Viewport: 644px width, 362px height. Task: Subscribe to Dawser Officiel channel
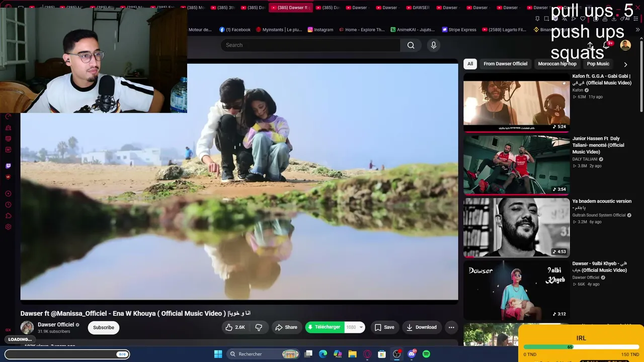click(x=104, y=327)
